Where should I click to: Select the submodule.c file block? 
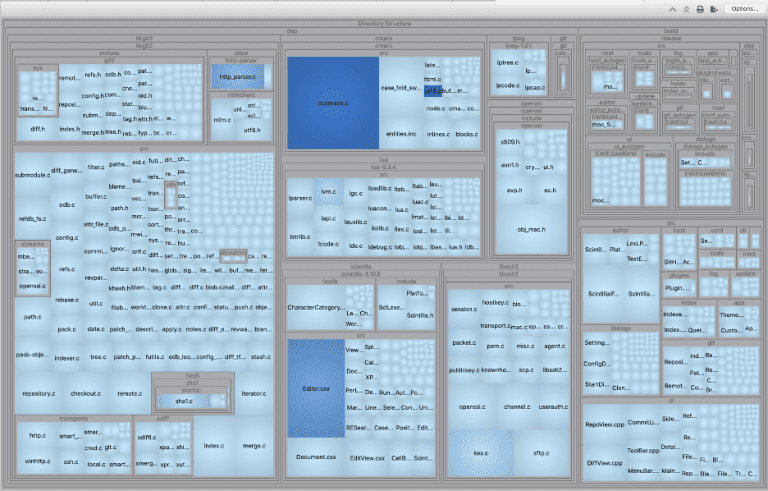(x=35, y=175)
